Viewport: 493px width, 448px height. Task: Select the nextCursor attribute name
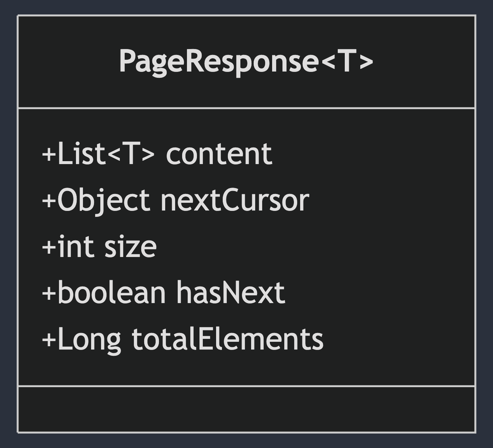point(235,201)
